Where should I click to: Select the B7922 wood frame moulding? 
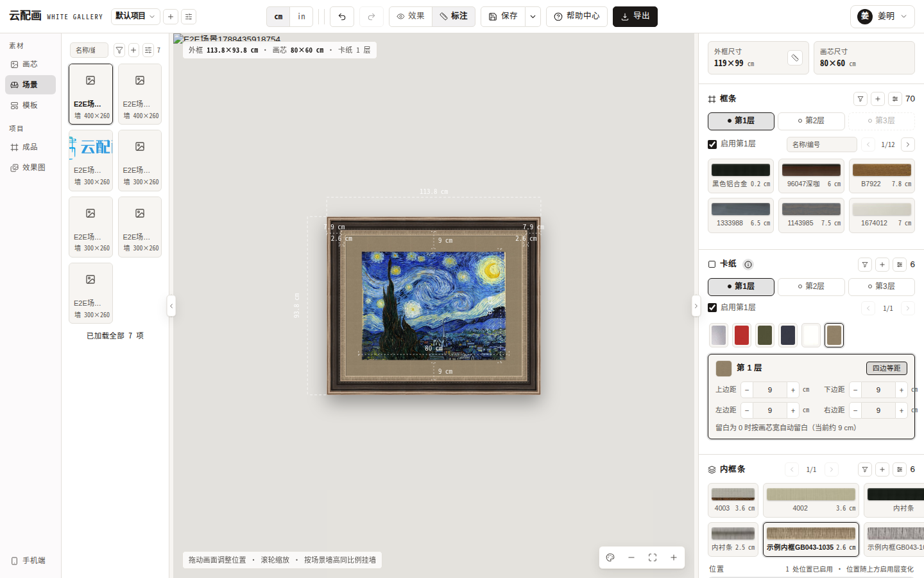click(x=882, y=176)
